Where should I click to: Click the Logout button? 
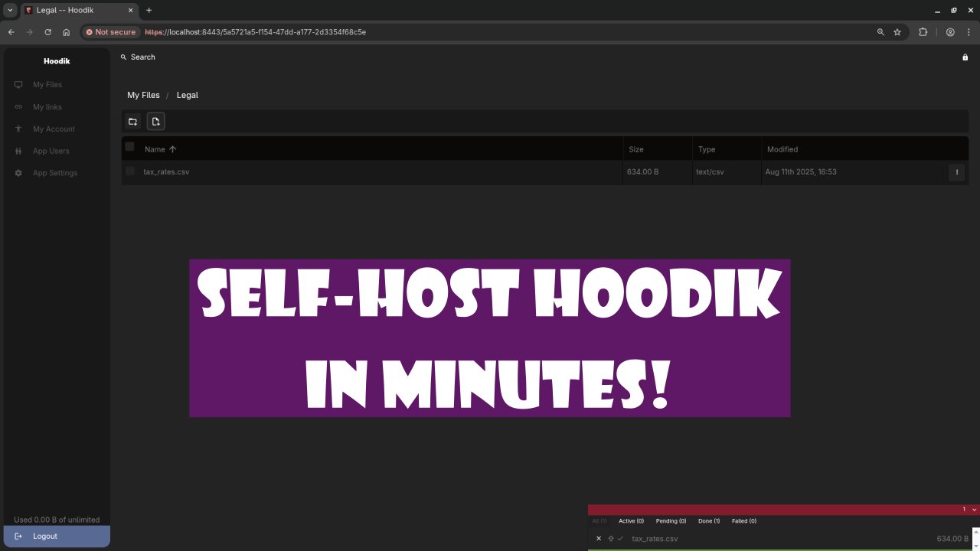pyautogui.click(x=57, y=536)
